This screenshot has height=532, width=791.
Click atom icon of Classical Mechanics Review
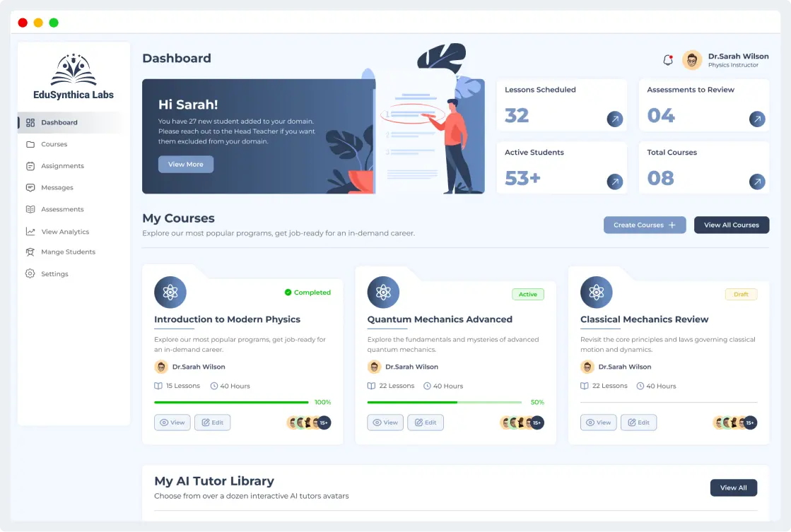[x=596, y=292]
